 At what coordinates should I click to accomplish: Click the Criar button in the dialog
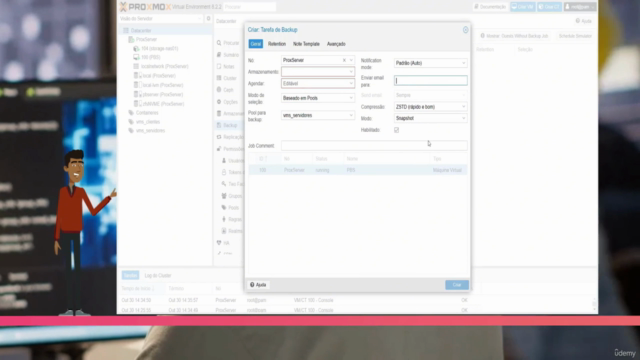457,285
